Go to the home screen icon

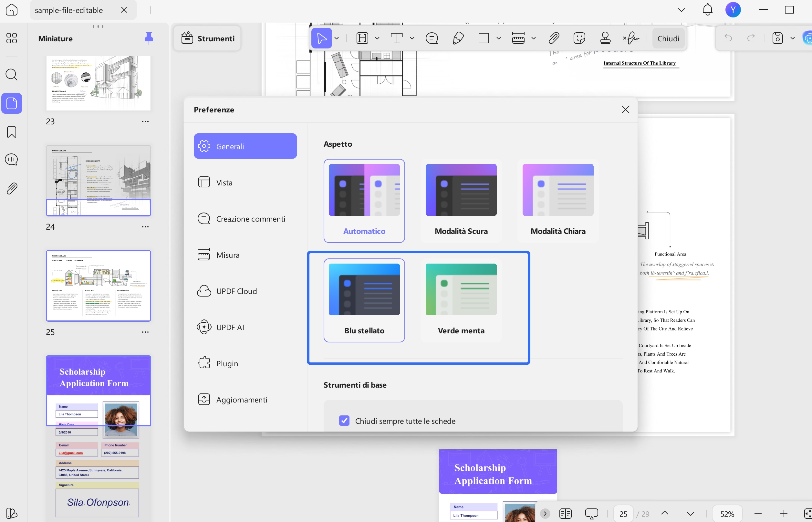tap(12, 10)
